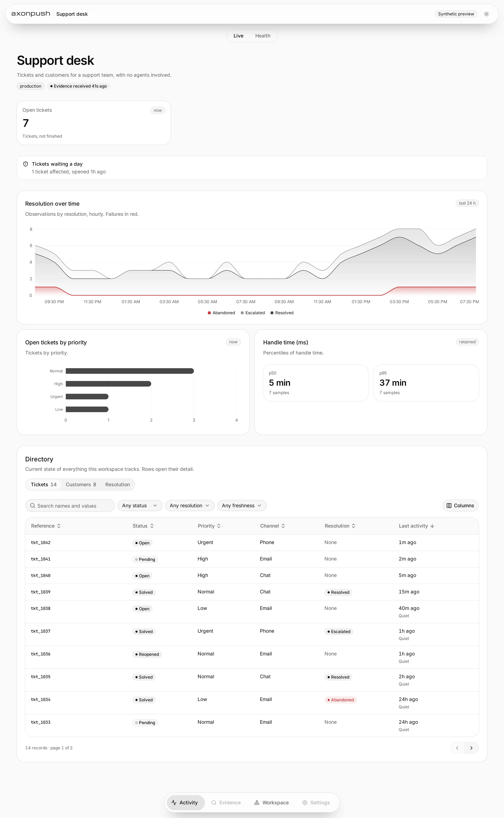Click the Escalated resolution badge on tkt_1037
504x818 pixels.
pos(339,631)
